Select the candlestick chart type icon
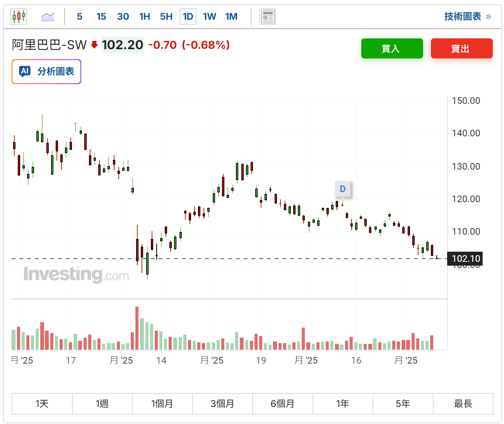Image resolution: width=504 pixels, height=424 pixels. (19, 17)
